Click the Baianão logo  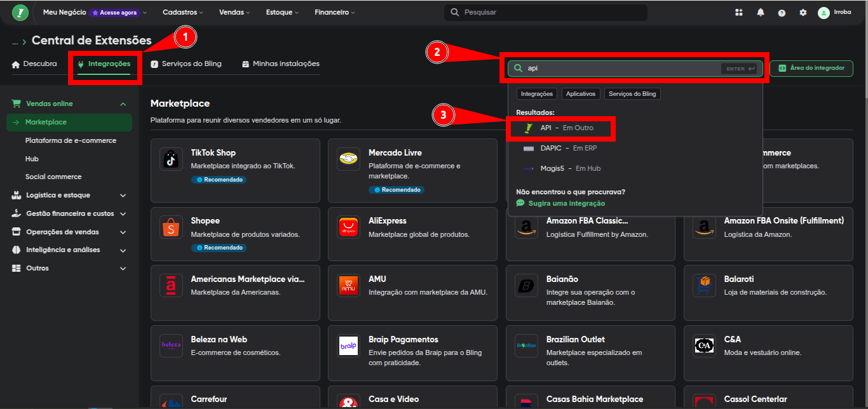point(527,286)
